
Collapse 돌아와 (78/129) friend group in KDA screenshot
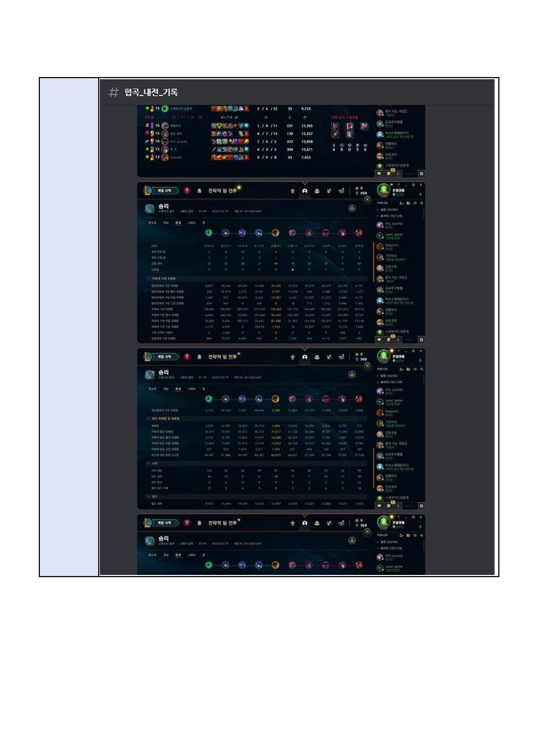tap(390, 216)
